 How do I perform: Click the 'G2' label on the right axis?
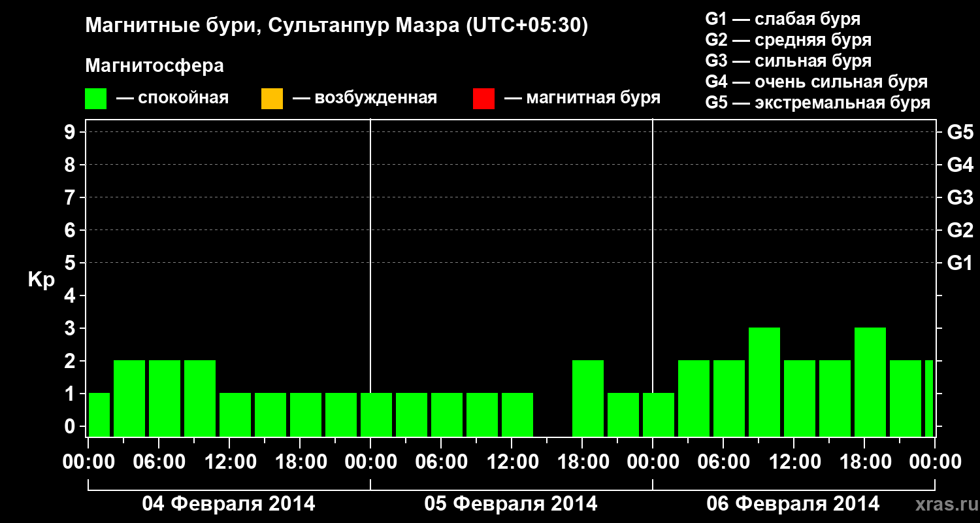[960, 230]
